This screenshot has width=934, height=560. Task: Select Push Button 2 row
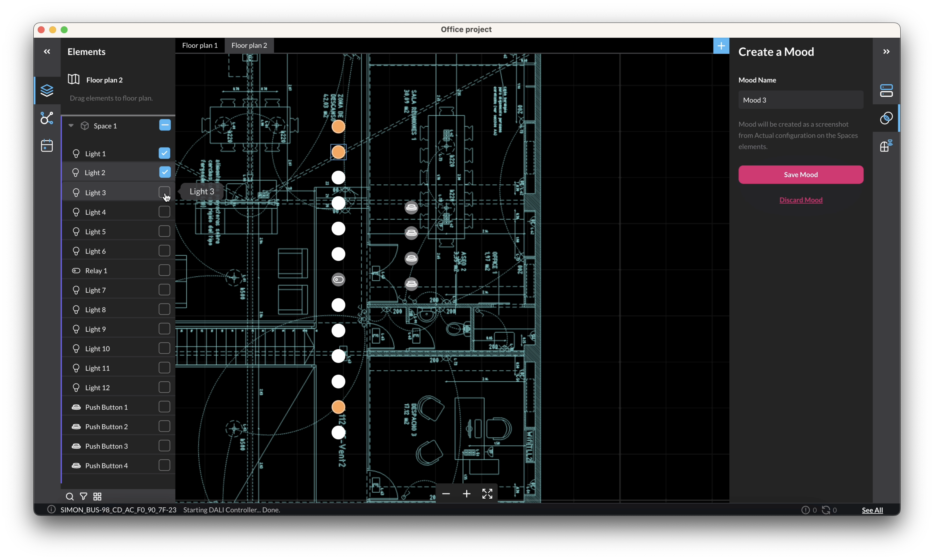click(x=118, y=426)
